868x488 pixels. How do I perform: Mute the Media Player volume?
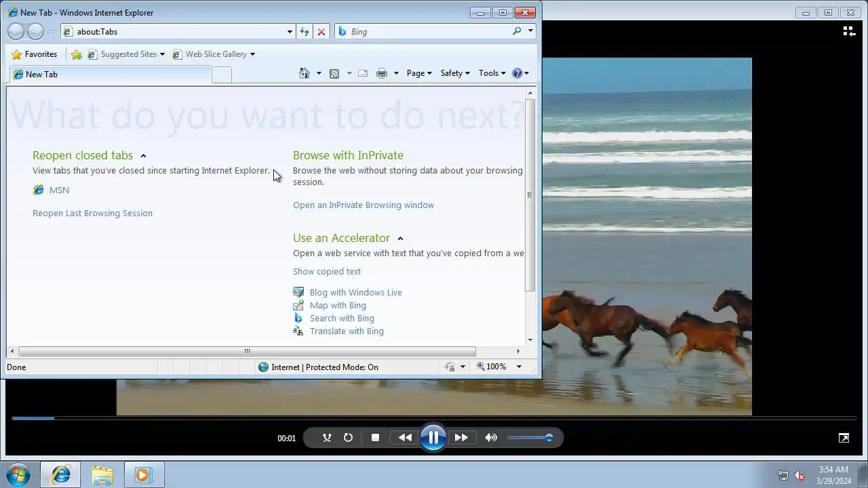[x=491, y=438]
